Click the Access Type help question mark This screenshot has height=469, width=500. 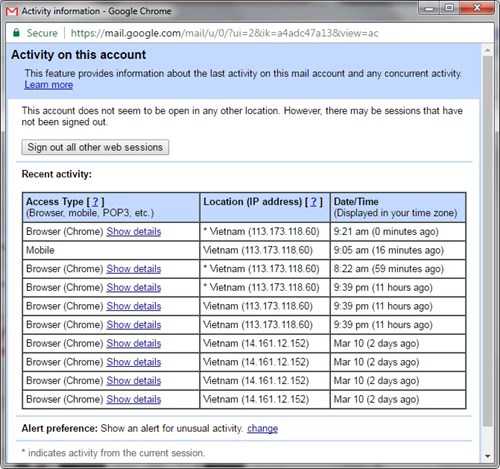95,202
